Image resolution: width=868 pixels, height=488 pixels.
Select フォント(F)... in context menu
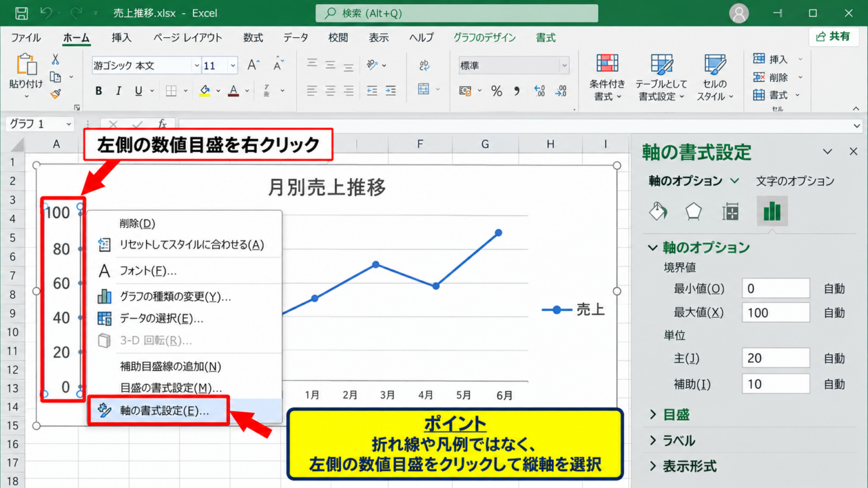pos(184,271)
